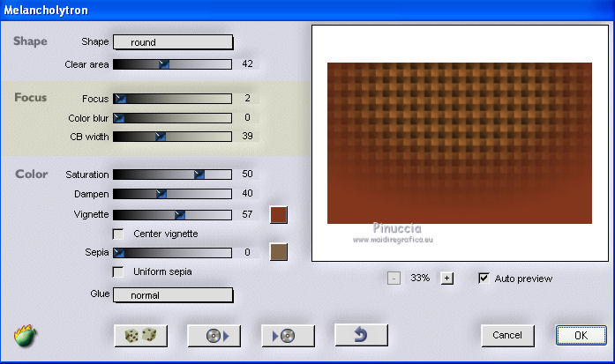Toggle the Auto preview checkbox
The width and height of the screenshot is (615, 364).
click(484, 279)
